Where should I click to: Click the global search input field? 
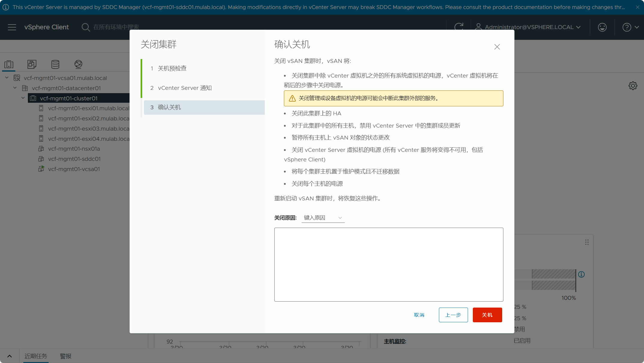click(116, 27)
